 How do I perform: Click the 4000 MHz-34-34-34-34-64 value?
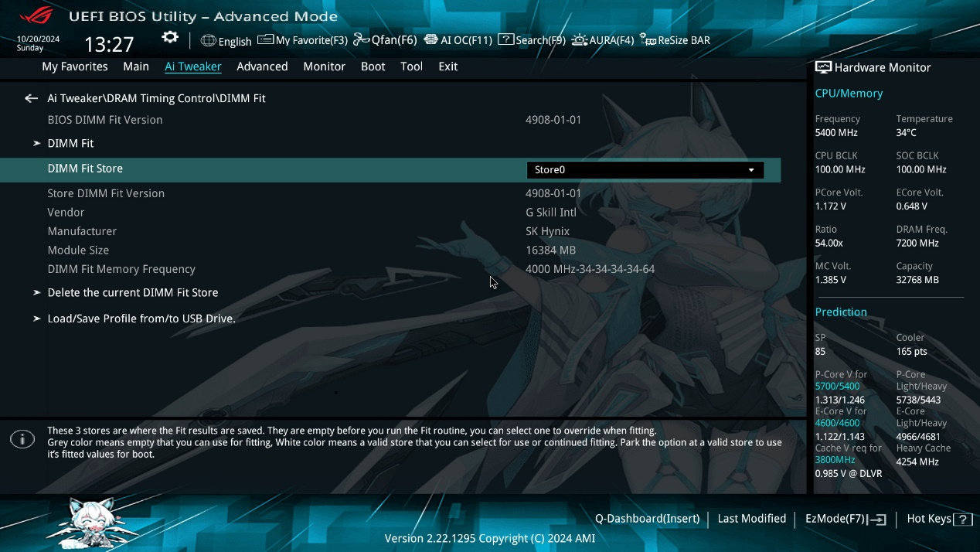pos(590,269)
